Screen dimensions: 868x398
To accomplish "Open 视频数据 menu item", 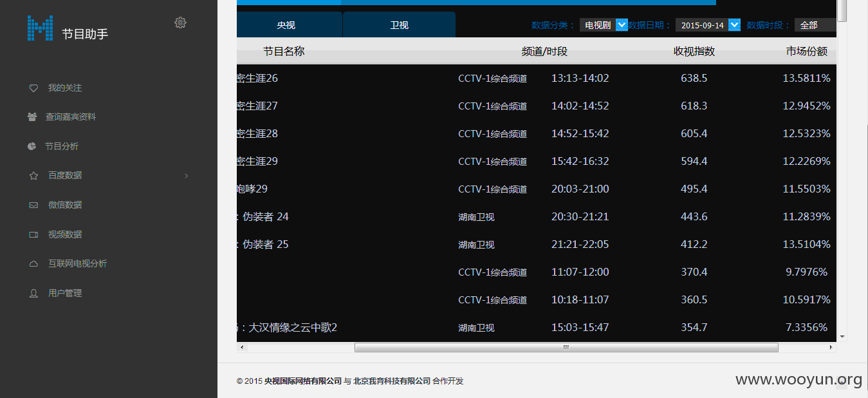I will point(65,234).
